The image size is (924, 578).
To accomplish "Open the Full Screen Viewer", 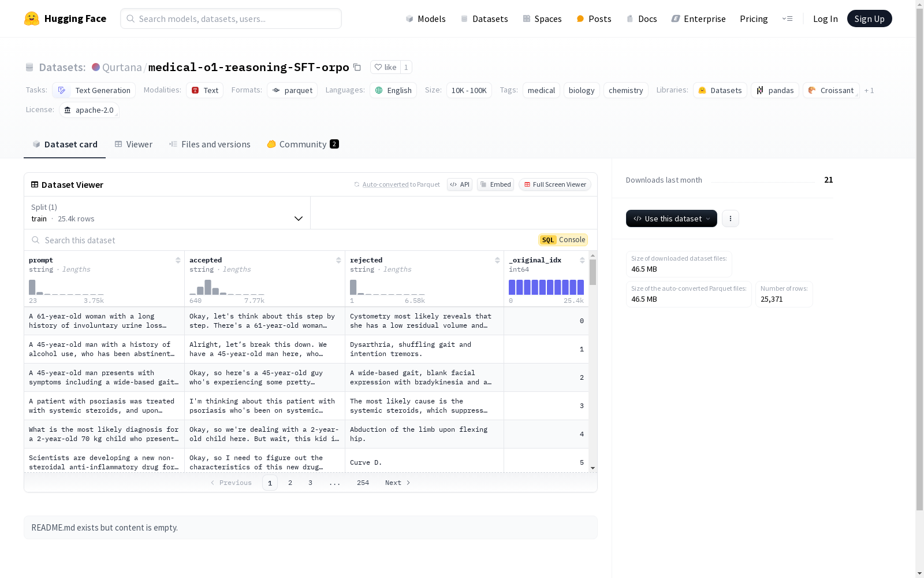I will pos(555,184).
